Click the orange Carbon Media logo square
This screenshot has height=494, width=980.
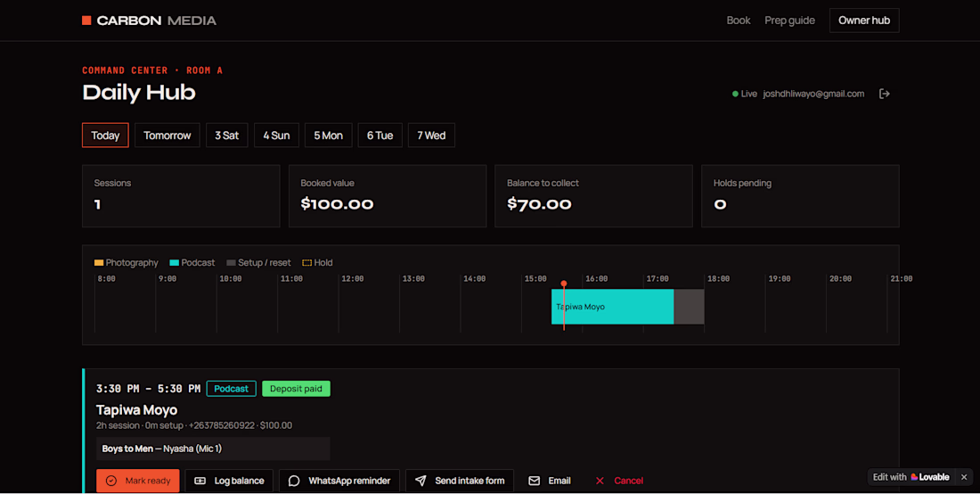coord(87,21)
